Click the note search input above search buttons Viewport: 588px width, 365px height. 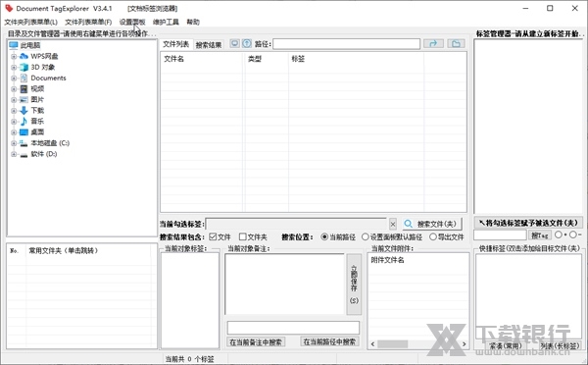293,328
